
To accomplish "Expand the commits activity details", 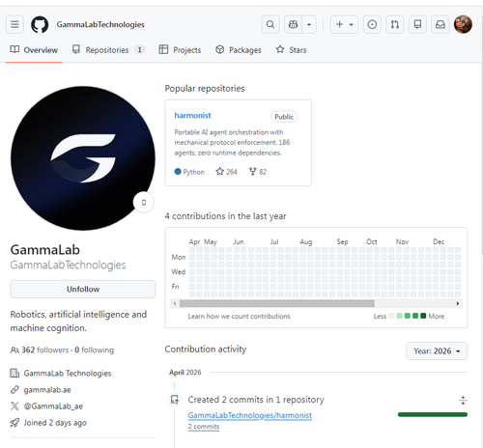I will (x=463, y=401).
